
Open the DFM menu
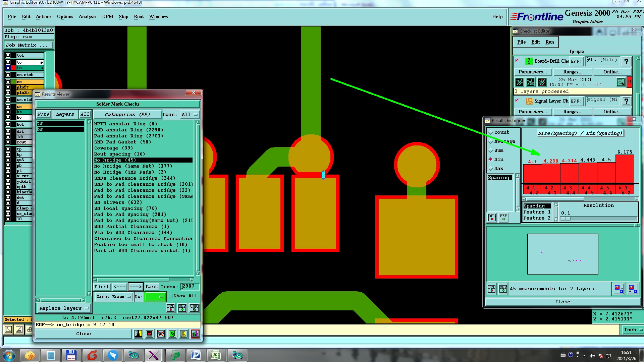pyautogui.click(x=107, y=17)
